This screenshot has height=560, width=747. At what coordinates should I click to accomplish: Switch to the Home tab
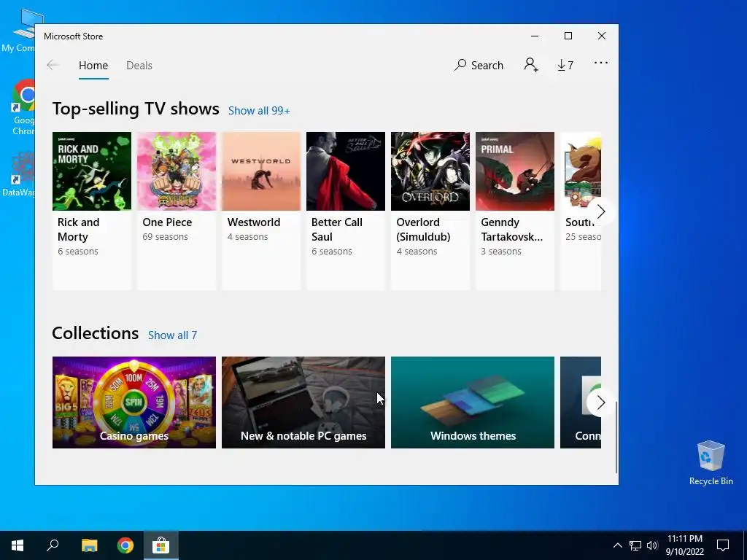(x=93, y=65)
